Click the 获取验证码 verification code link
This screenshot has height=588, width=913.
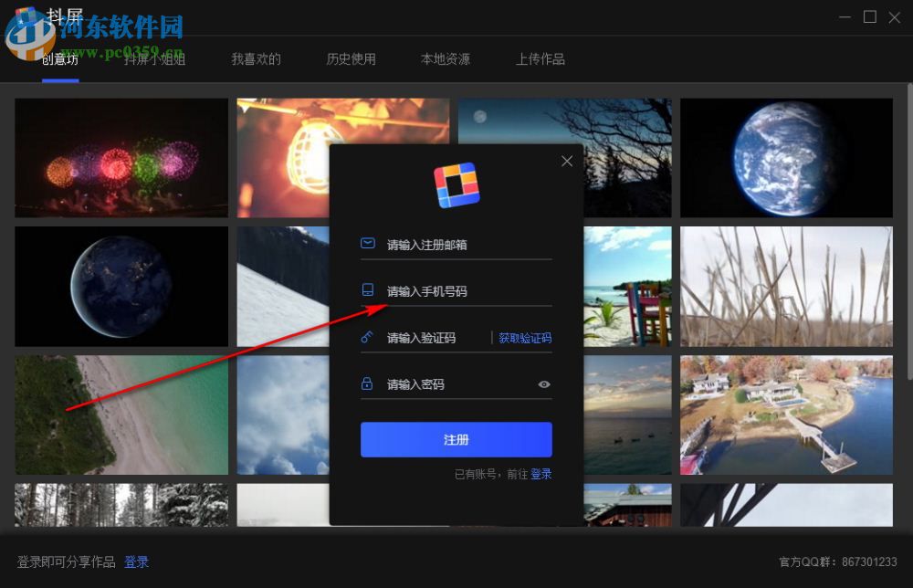(x=525, y=337)
